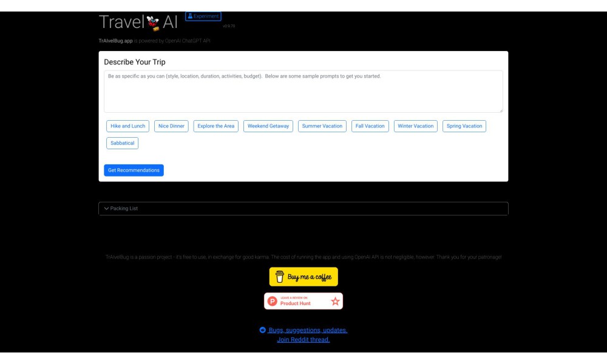Click the Get Recommendations button
The width and height of the screenshot is (607, 364).
tap(134, 170)
